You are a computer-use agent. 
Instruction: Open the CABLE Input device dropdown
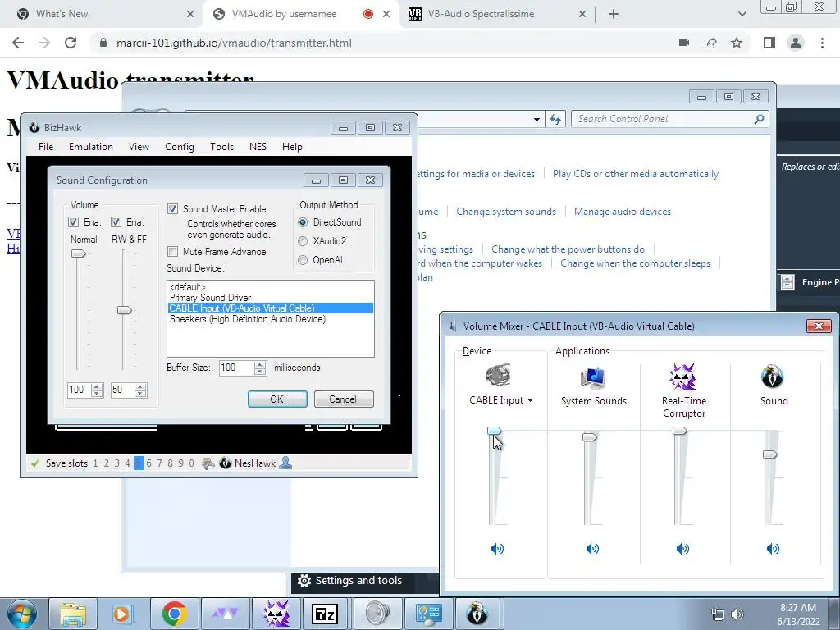click(x=531, y=400)
